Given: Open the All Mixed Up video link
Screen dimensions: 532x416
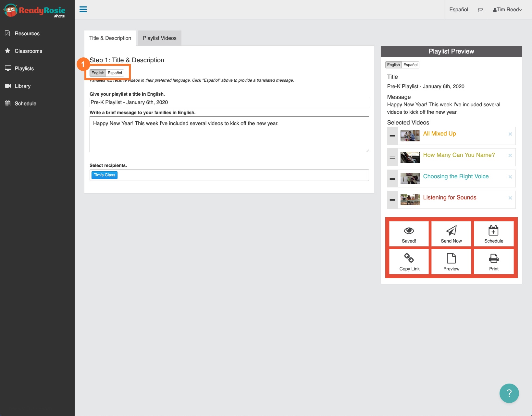Looking at the screenshot, I should pyautogui.click(x=439, y=134).
